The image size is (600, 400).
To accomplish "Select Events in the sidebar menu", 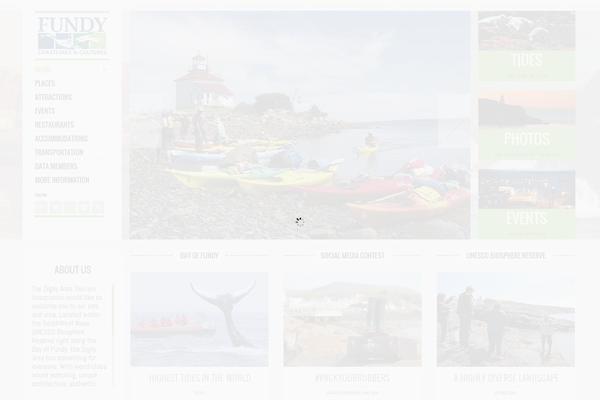I will click(45, 111).
